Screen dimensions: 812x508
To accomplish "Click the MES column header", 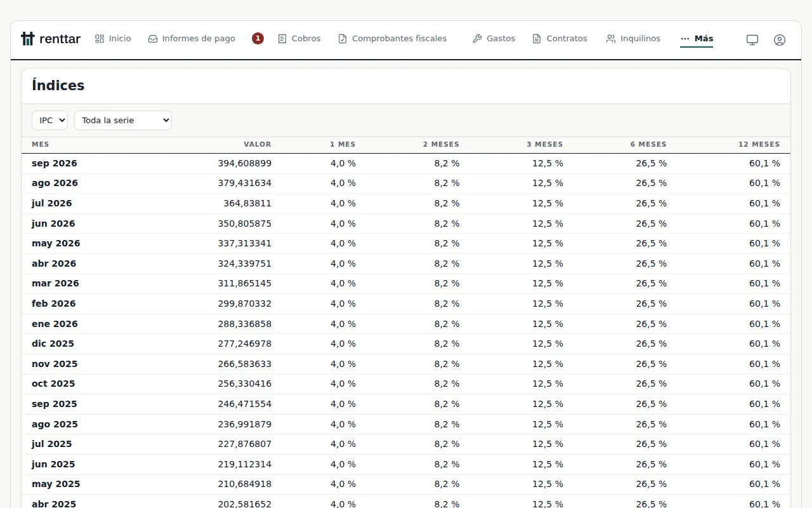I will (41, 144).
